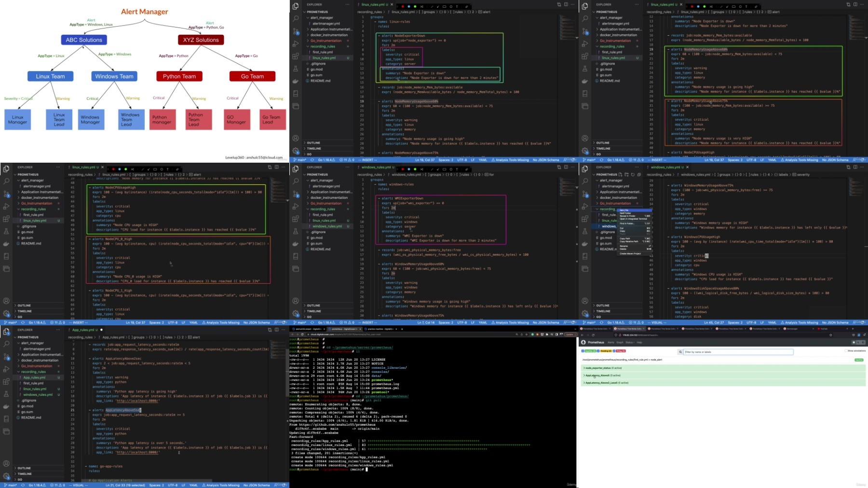Open the Status dropdown in Prometheus navbar
868x488 pixels.
click(x=630, y=342)
